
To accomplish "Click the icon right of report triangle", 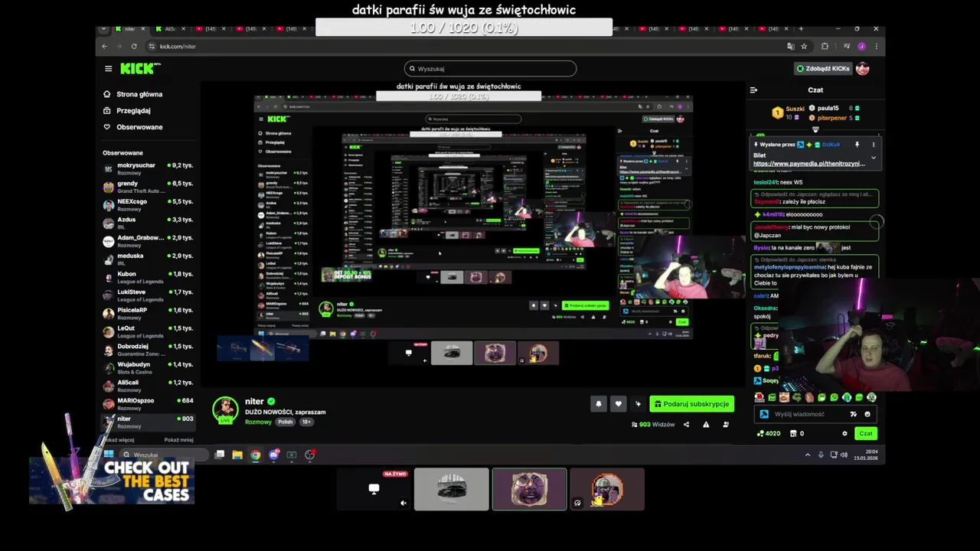I will 726,425.
